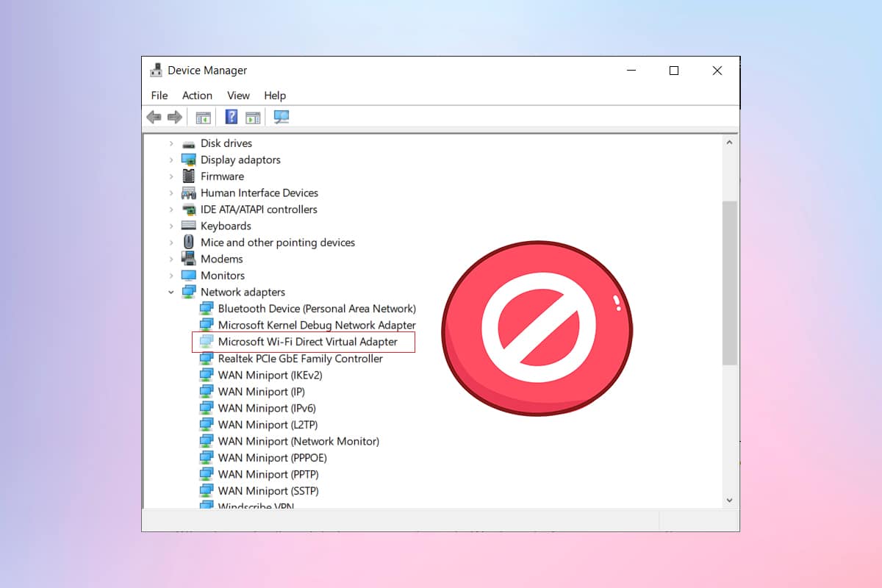The image size is (882, 588).
Task: Click the Forward navigation arrow in toolbar
Action: pyautogui.click(x=174, y=117)
